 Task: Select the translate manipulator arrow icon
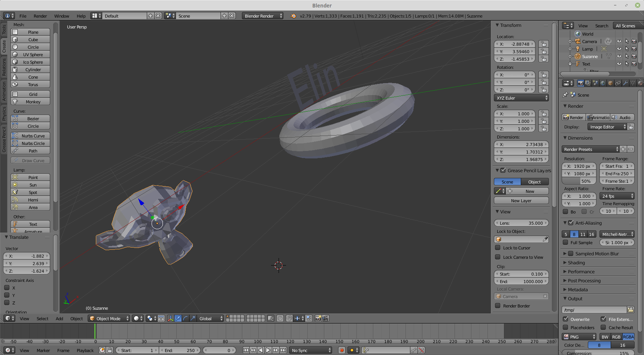178,318
